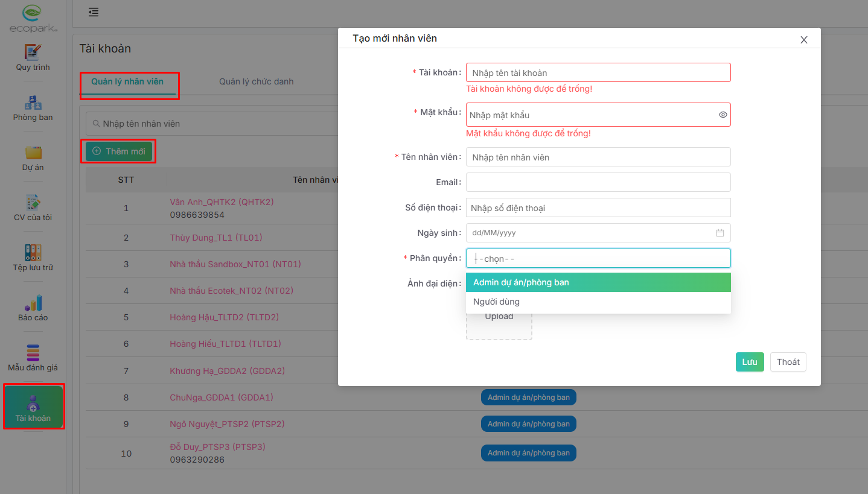Open the CV của tôi icon

tap(33, 203)
